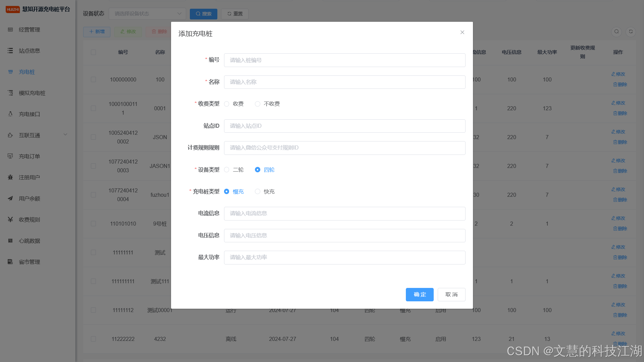Click 修改 link in row 100000000
The height and width of the screenshot is (362, 644).
pyautogui.click(x=618, y=74)
